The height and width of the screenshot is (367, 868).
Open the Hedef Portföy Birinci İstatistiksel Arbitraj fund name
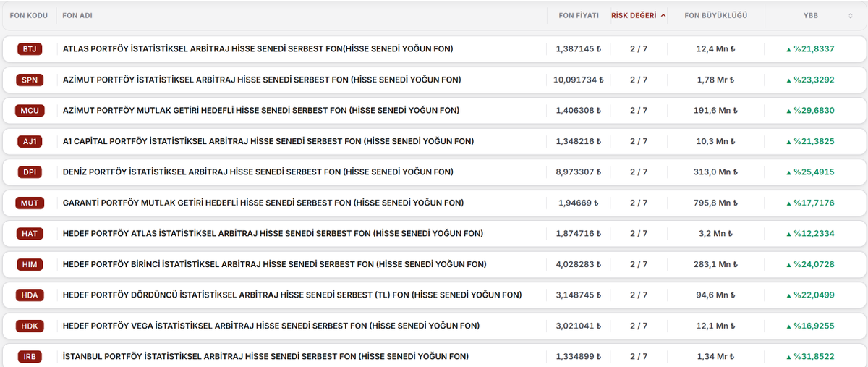tap(275, 264)
